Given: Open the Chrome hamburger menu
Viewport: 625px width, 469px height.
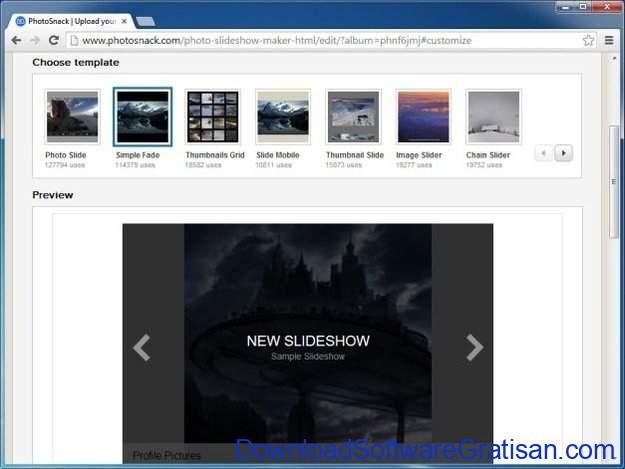Looking at the screenshot, I should pyautogui.click(x=609, y=40).
